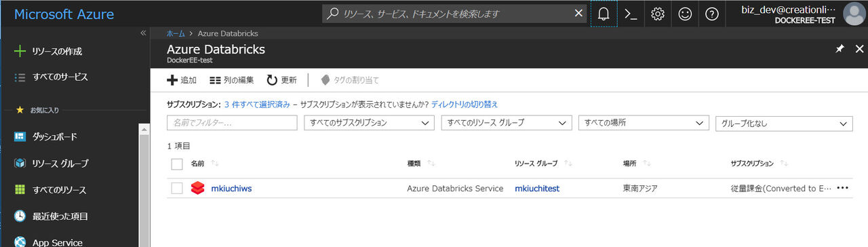The height and width of the screenshot is (247, 868).
Task: Click 追加 toolbar button
Action: pyautogui.click(x=182, y=80)
